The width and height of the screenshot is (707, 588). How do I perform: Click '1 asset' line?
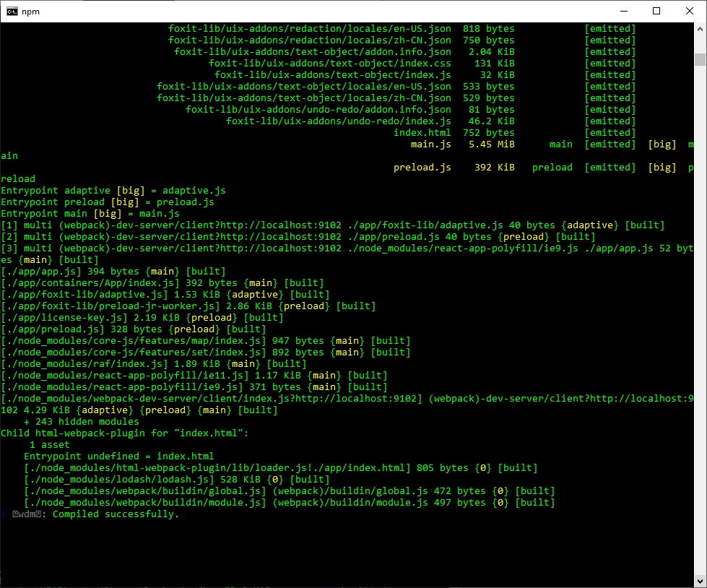tap(50, 444)
